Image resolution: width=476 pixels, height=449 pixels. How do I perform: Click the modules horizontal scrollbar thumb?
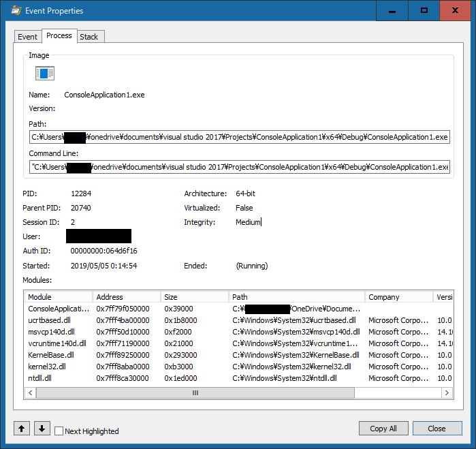(195, 393)
